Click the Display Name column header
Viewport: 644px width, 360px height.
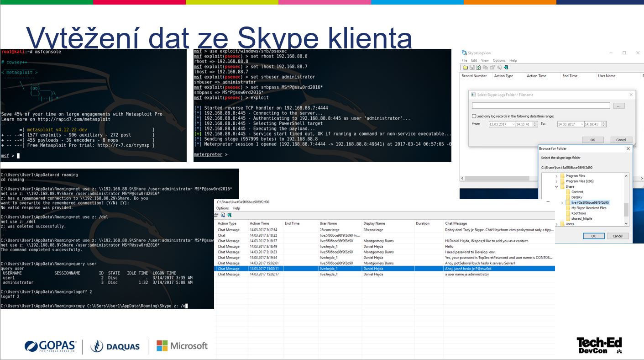(387, 223)
